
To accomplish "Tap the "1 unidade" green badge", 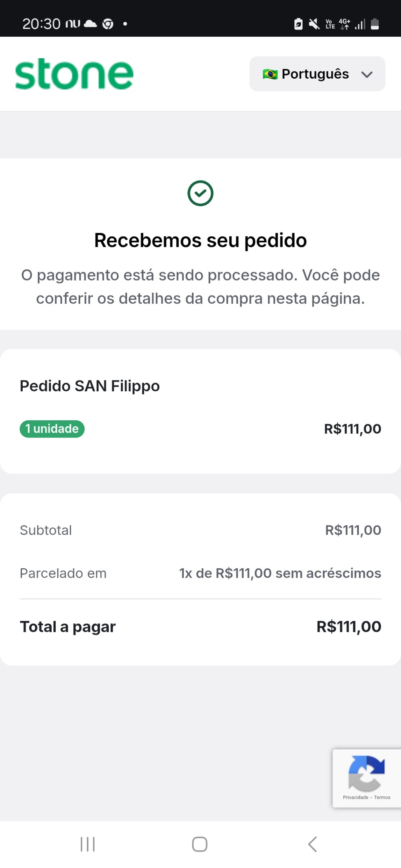I will [52, 429].
